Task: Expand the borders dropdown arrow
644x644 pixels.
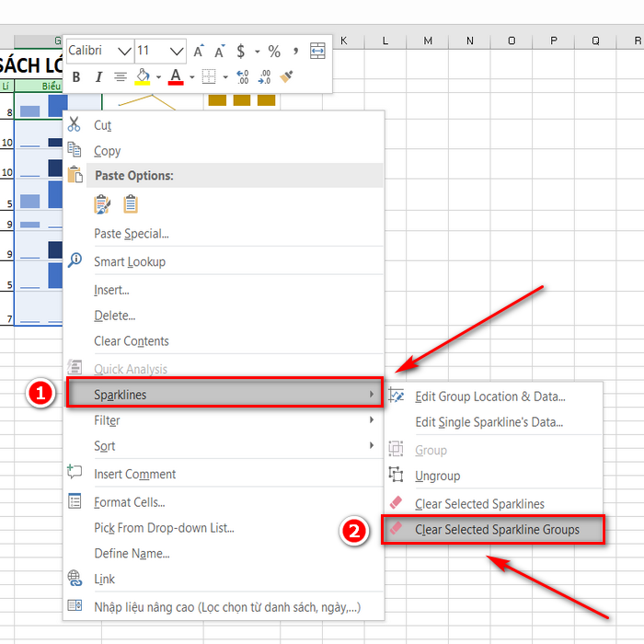Action: tap(225, 76)
